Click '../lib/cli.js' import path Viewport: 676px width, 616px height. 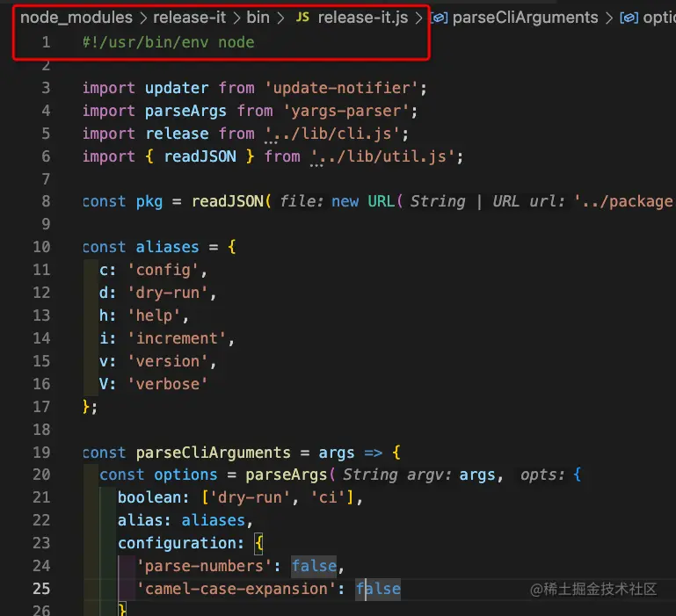(x=331, y=134)
